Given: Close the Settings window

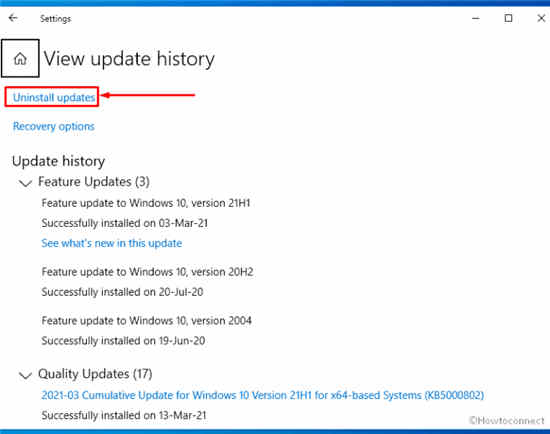Looking at the screenshot, I should [541, 18].
